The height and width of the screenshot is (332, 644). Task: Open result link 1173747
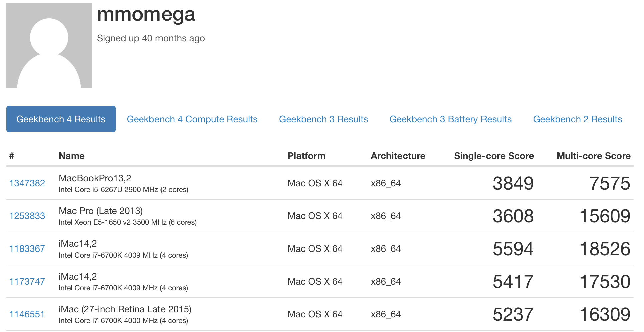click(x=27, y=282)
